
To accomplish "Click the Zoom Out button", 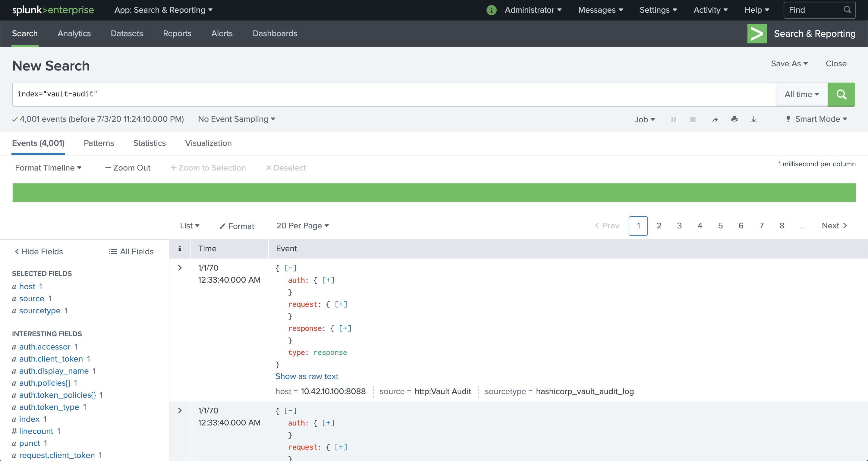I will (x=127, y=168).
